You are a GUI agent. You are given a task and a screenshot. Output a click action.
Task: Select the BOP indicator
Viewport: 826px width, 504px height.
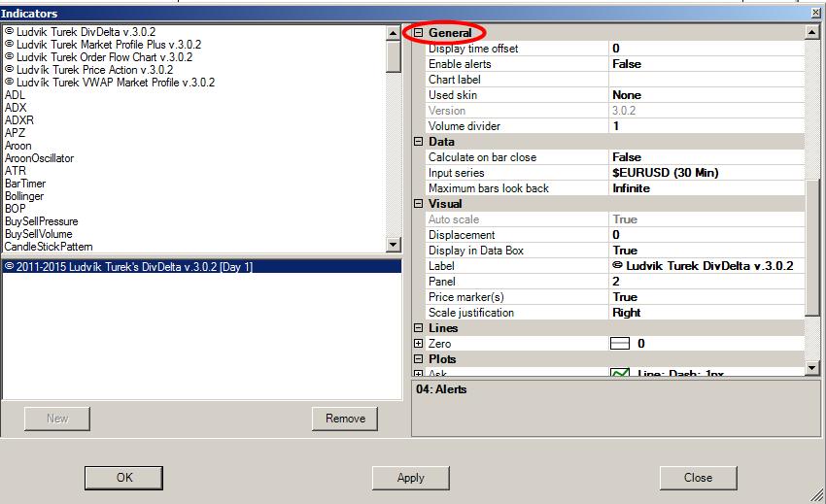(15, 209)
